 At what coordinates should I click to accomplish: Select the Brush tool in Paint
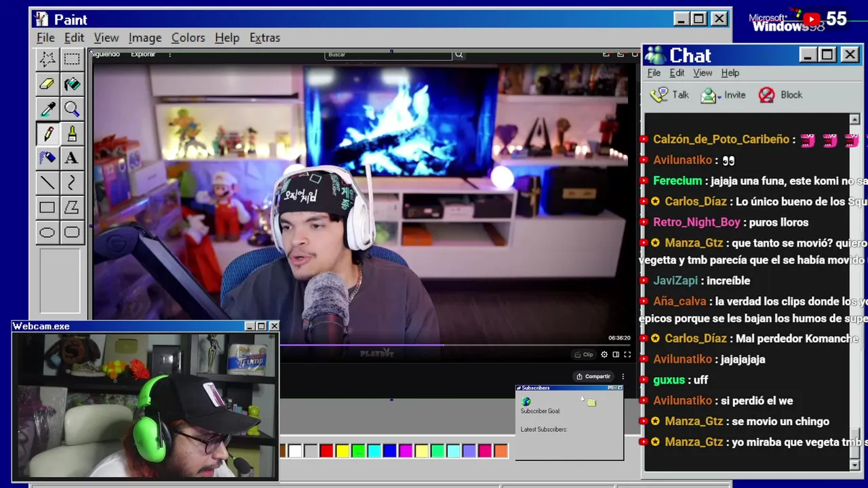tap(72, 134)
